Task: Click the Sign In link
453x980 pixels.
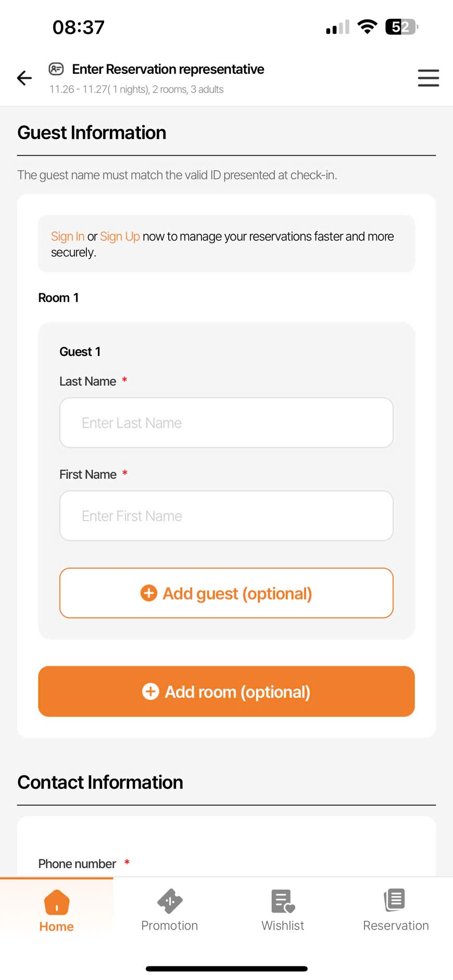Action: [68, 236]
